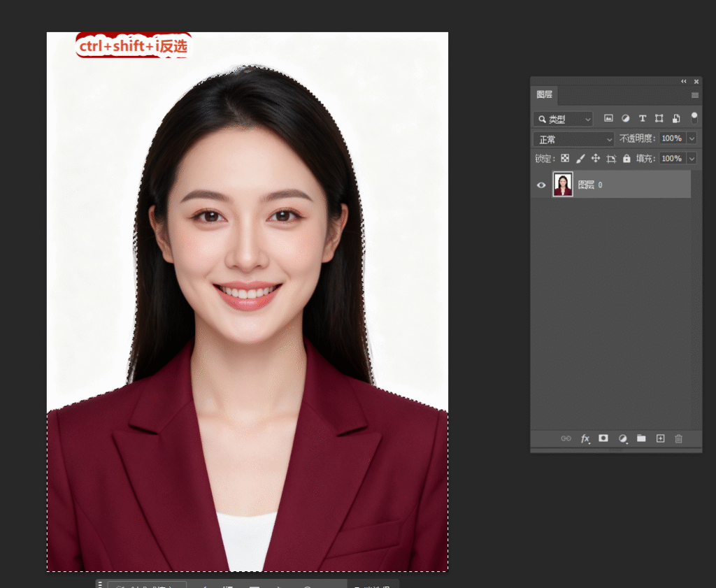Click the 不透明度 100% value field

pyautogui.click(x=673, y=138)
